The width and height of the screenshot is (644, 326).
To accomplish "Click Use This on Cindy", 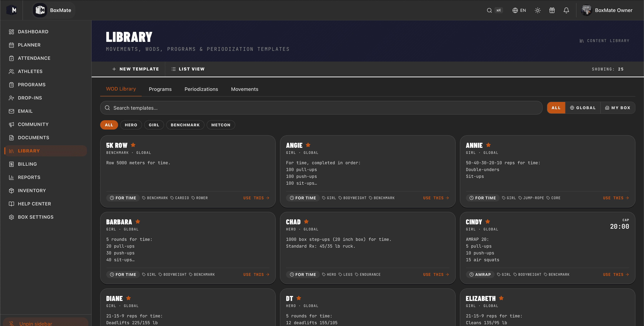I will [616, 274].
